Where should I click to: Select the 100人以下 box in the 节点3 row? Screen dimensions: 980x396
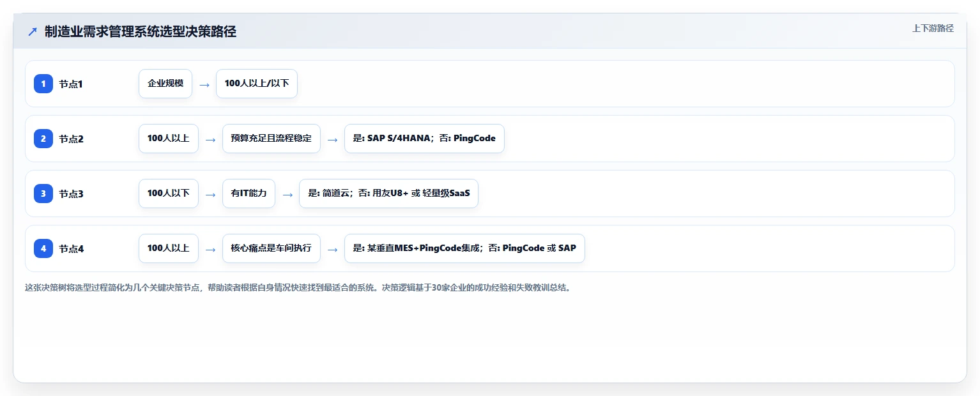169,194
